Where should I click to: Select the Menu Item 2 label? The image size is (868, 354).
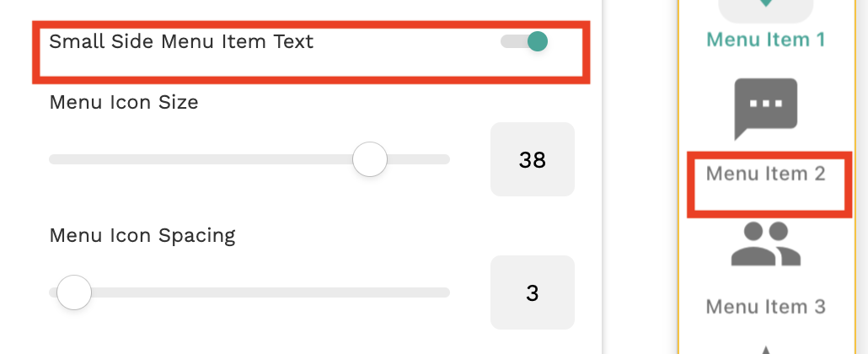coord(765,174)
